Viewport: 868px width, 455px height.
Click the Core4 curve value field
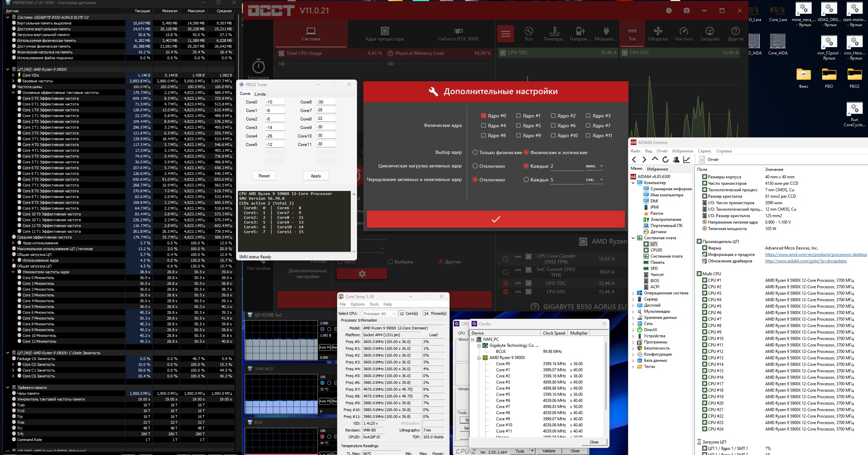point(275,136)
